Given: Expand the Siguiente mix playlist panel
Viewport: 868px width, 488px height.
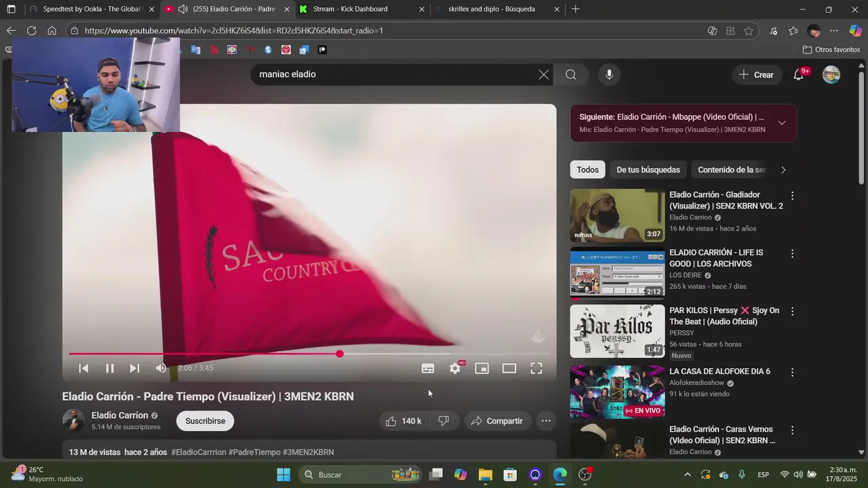Looking at the screenshot, I should click(x=782, y=123).
